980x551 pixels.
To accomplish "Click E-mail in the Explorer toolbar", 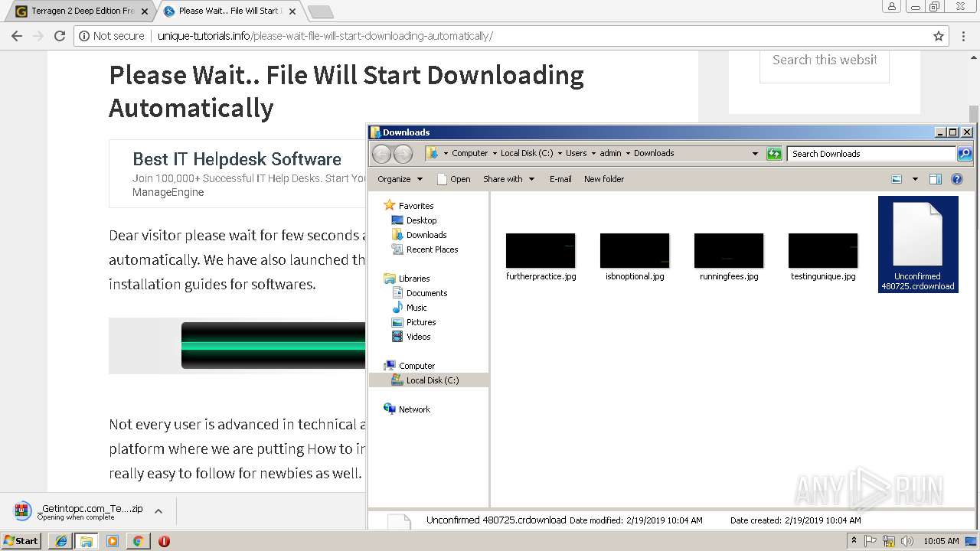I will 560,179.
